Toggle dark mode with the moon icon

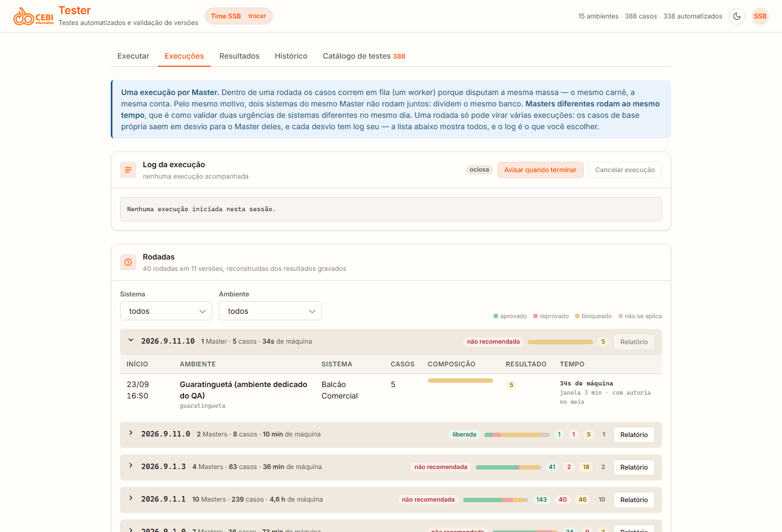pyautogui.click(x=737, y=16)
